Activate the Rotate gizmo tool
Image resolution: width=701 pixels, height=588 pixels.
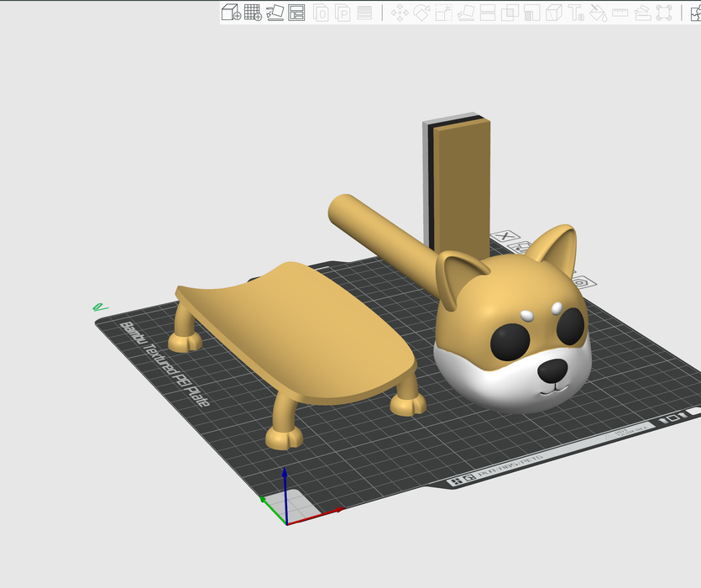[421, 13]
